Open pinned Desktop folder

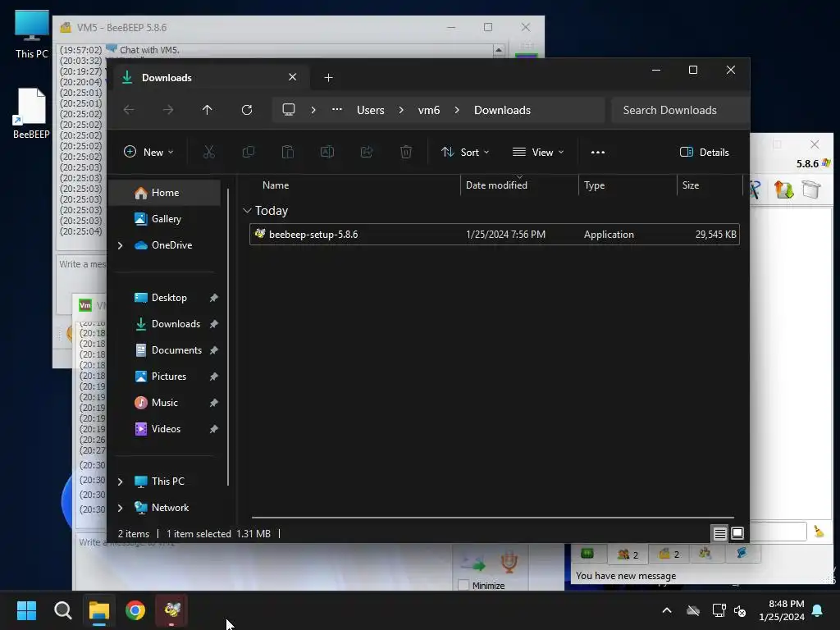click(x=169, y=297)
